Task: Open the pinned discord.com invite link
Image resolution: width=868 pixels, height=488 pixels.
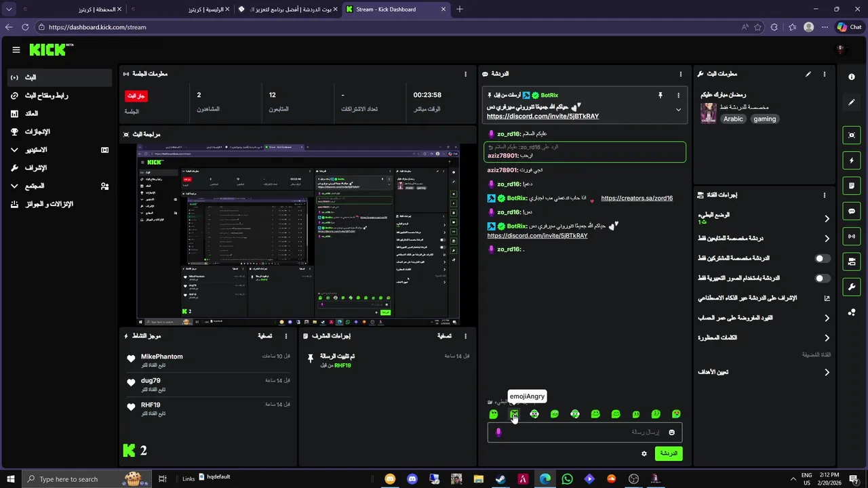Action: coord(542,116)
